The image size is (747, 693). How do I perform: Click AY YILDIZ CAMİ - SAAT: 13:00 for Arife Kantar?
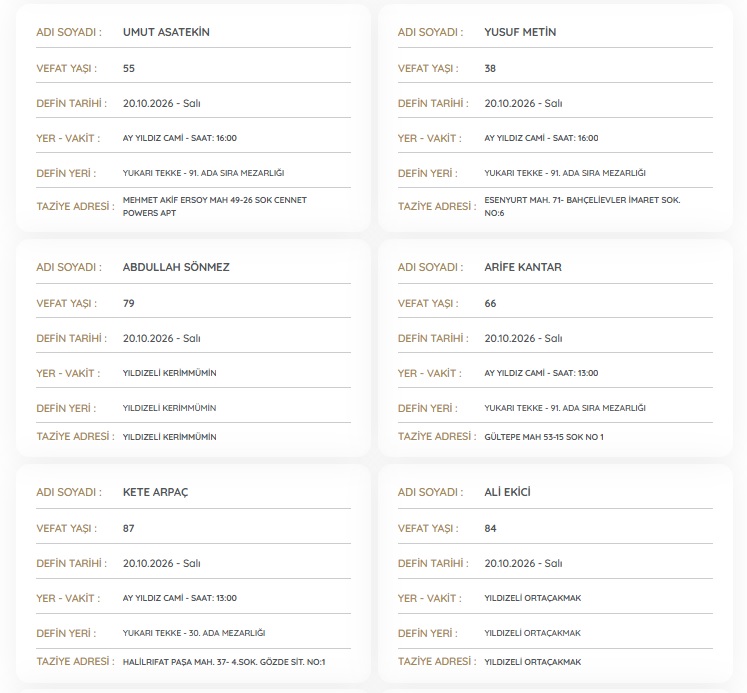click(x=541, y=373)
